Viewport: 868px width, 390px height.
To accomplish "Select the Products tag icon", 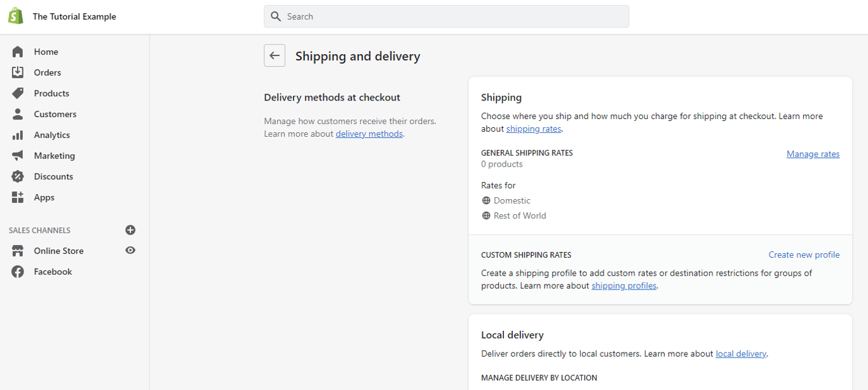I will tap(18, 93).
